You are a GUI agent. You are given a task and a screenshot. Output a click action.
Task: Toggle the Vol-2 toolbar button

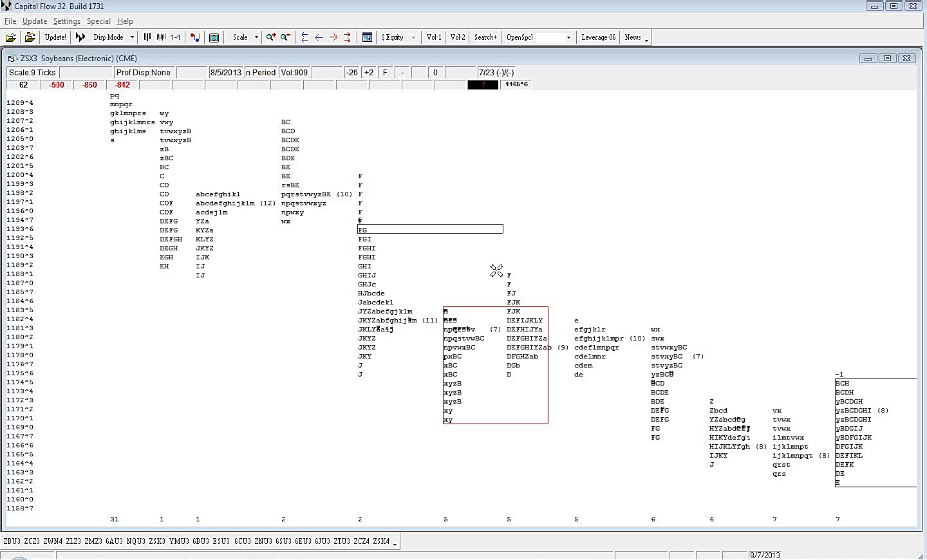(458, 37)
